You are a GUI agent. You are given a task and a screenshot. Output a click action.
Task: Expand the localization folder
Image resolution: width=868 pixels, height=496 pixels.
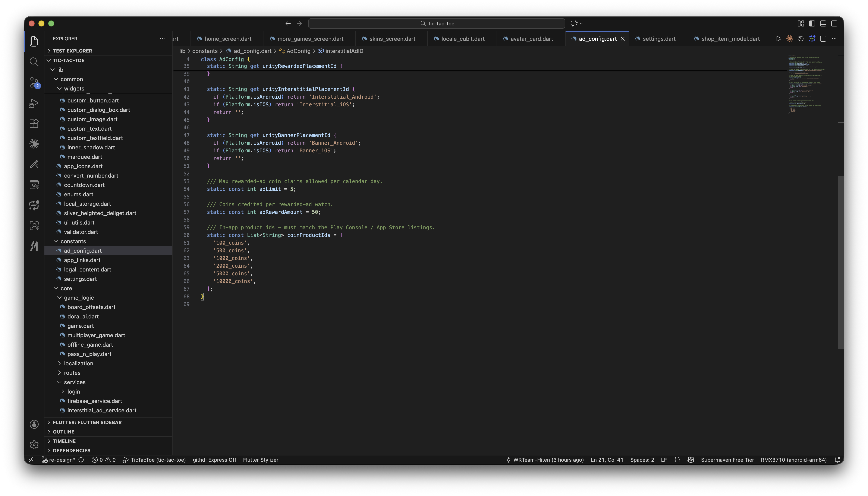tap(108, 363)
